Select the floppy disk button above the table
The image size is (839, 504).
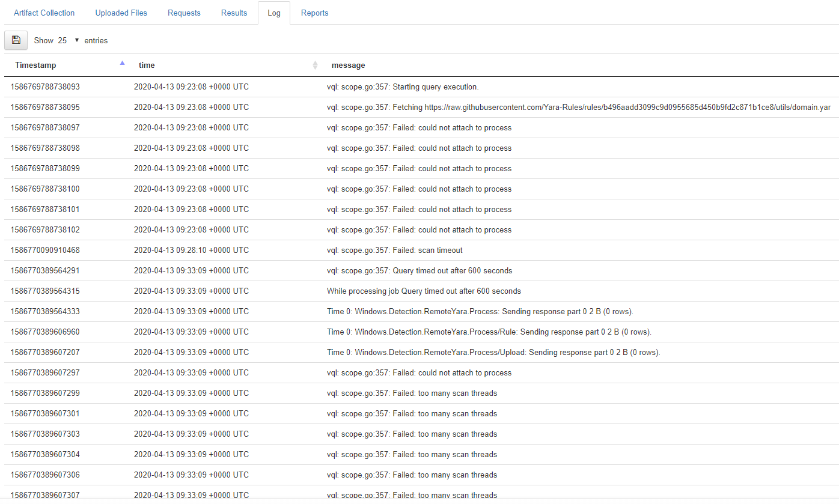click(x=16, y=40)
